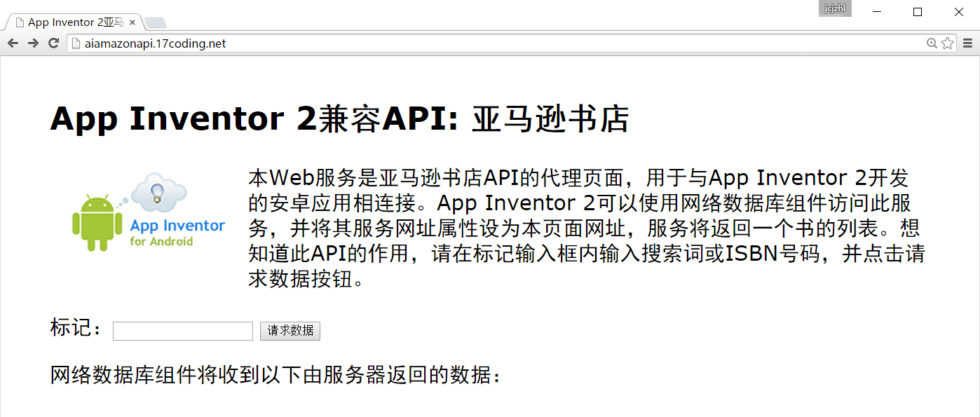Image resolution: width=980 pixels, height=417 pixels.
Task: Click the App Inventor for Android logo
Action: tap(149, 212)
